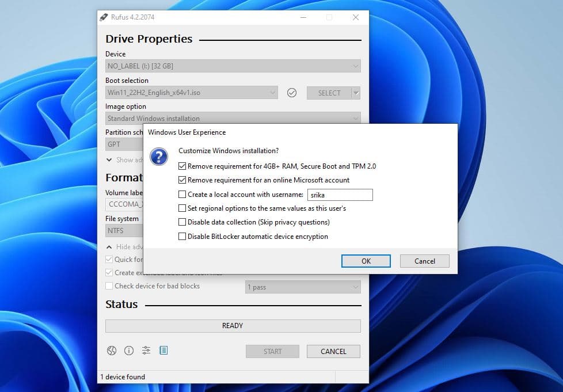Viewport: 563px width, 392px height.
Task: Enable Disable data collection checkbox
Action: [x=182, y=222]
